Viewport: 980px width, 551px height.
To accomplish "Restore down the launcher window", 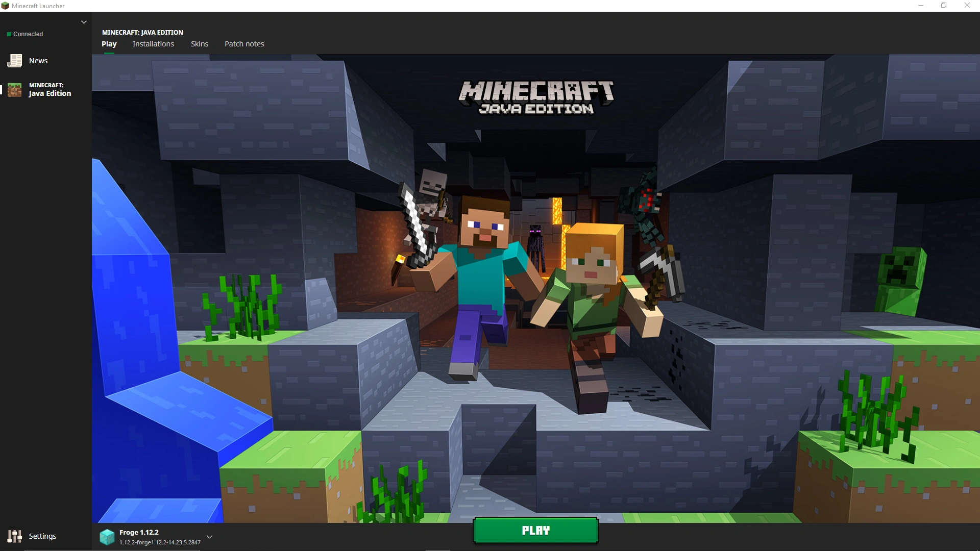I will coord(944,6).
